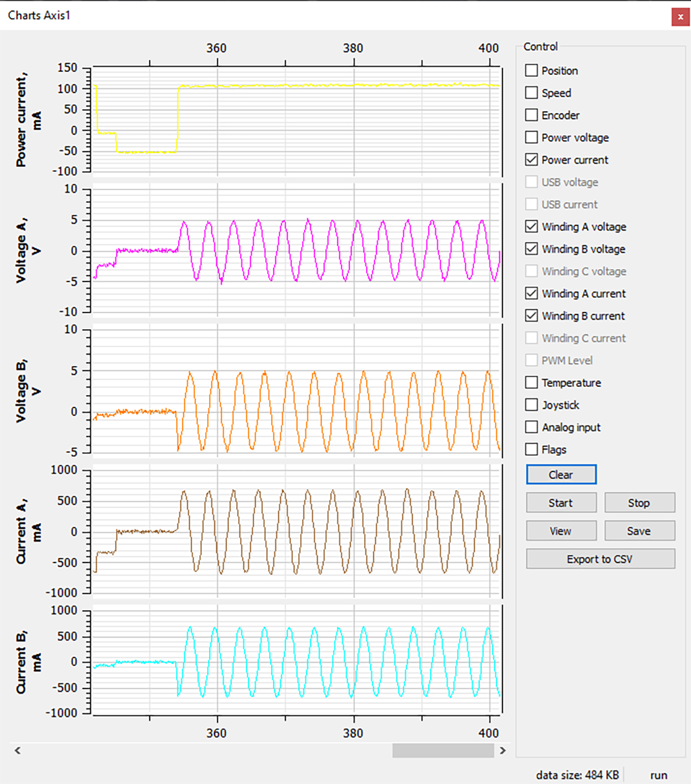Stop the data recording
The height and width of the screenshot is (784, 691).
(640, 502)
